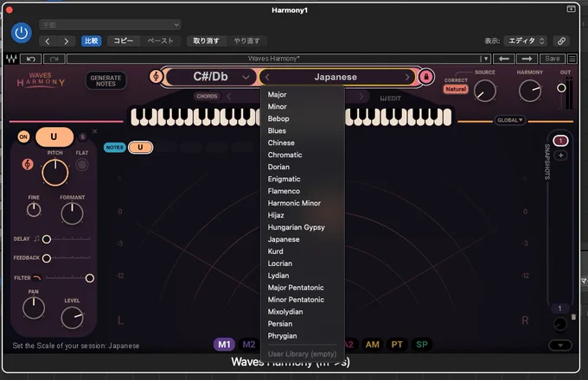Click the Delay slider handle
588x380 pixels.
[47, 239]
